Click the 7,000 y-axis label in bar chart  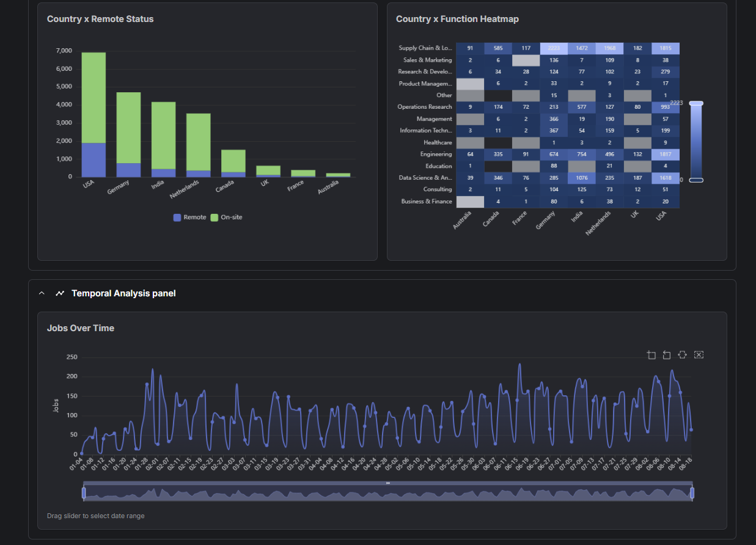tap(64, 51)
